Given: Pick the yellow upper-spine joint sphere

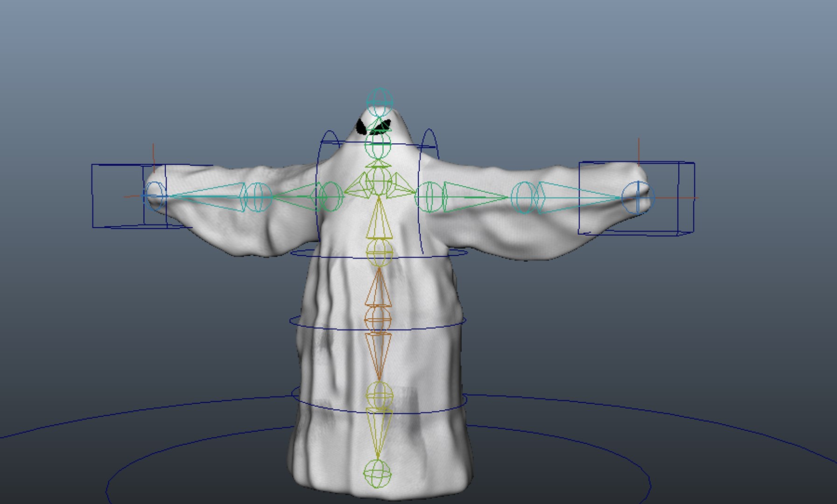Looking at the screenshot, I should point(379,253).
